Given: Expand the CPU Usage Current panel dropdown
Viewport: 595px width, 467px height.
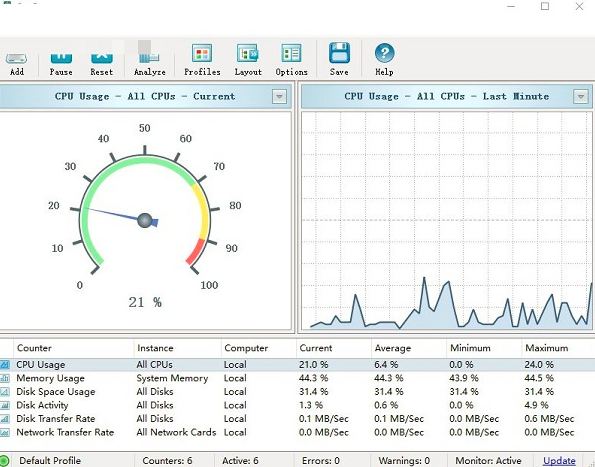Looking at the screenshot, I should coord(279,97).
